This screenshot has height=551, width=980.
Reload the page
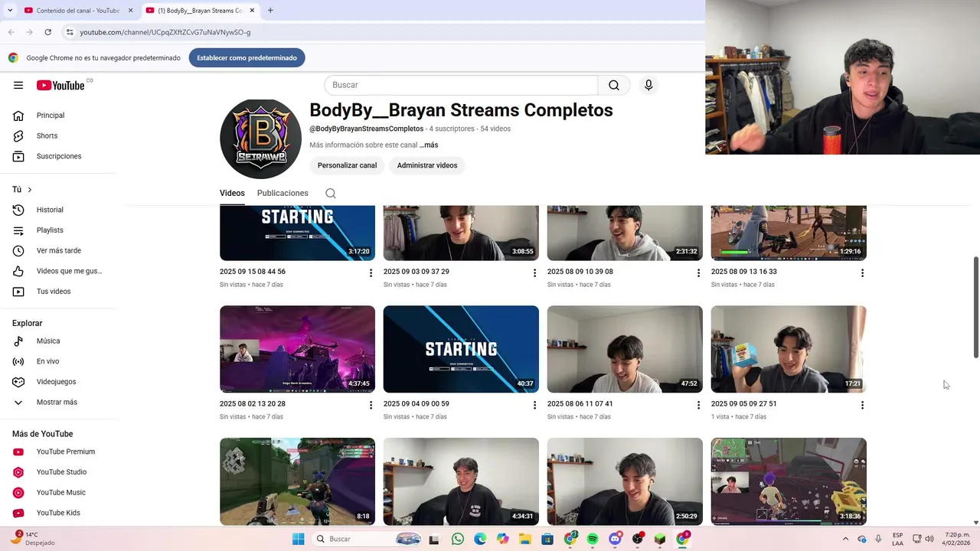(47, 32)
